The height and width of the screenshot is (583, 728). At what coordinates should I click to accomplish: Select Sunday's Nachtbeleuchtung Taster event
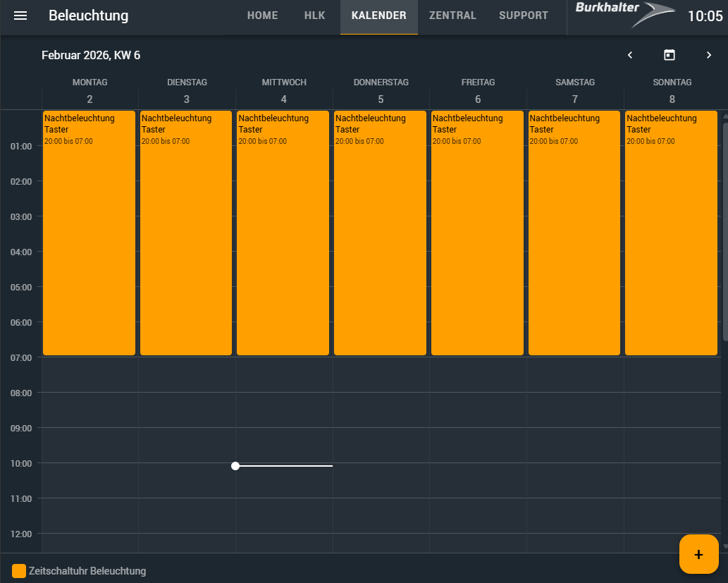[x=671, y=233]
